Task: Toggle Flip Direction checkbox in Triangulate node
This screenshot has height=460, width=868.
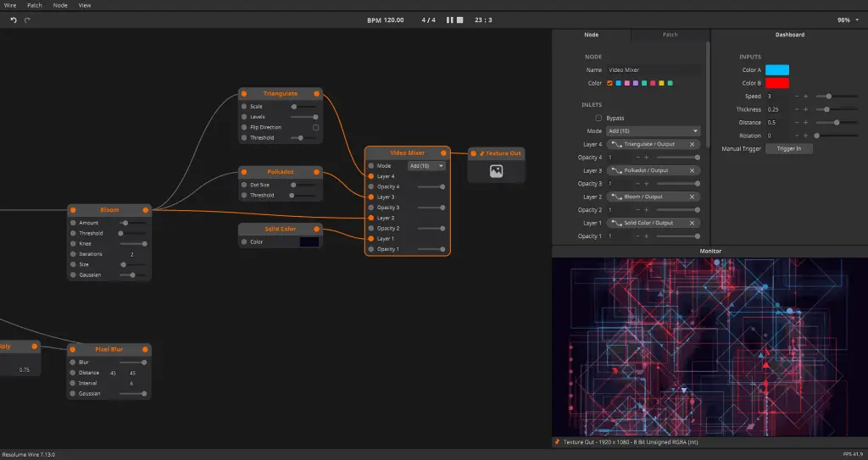Action: click(315, 127)
